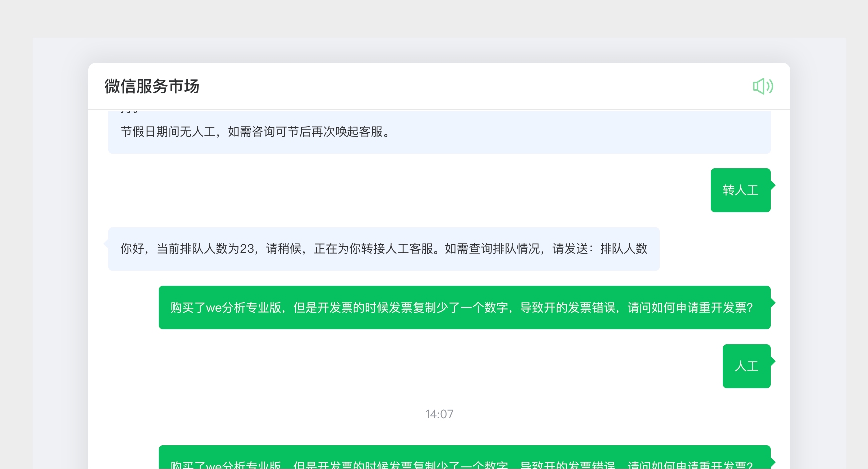The image size is (868, 469).
Task: Click the 购买了we分析专业版 message below the 14:07 timestamp
Action: pyautogui.click(x=464, y=458)
